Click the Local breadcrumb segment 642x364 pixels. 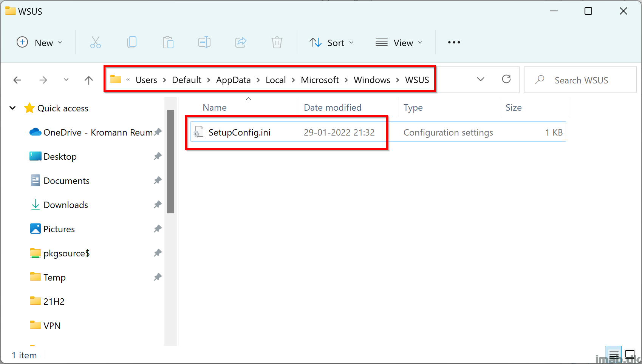(x=275, y=80)
